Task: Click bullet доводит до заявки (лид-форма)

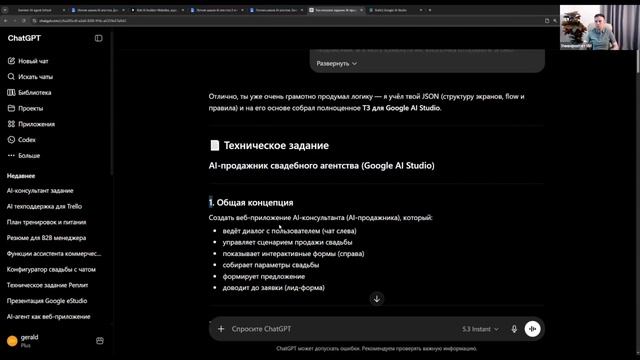Action: [x=273, y=288]
